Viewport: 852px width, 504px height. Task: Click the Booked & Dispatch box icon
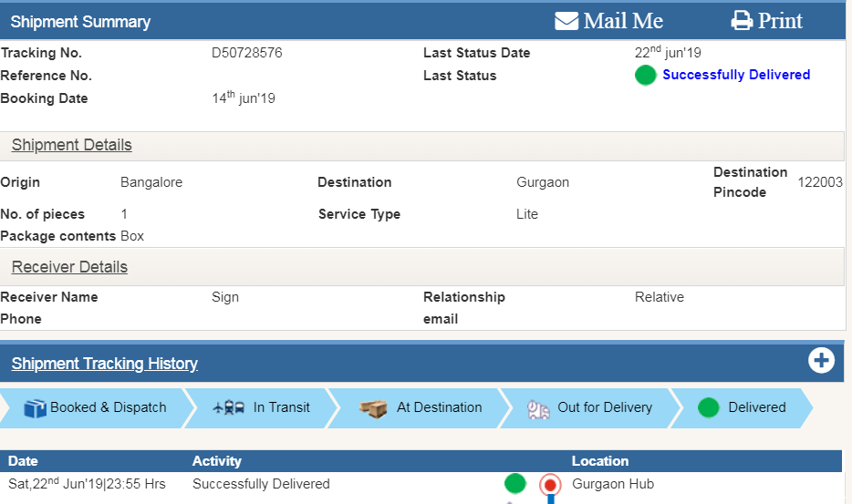click(x=35, y=408)
